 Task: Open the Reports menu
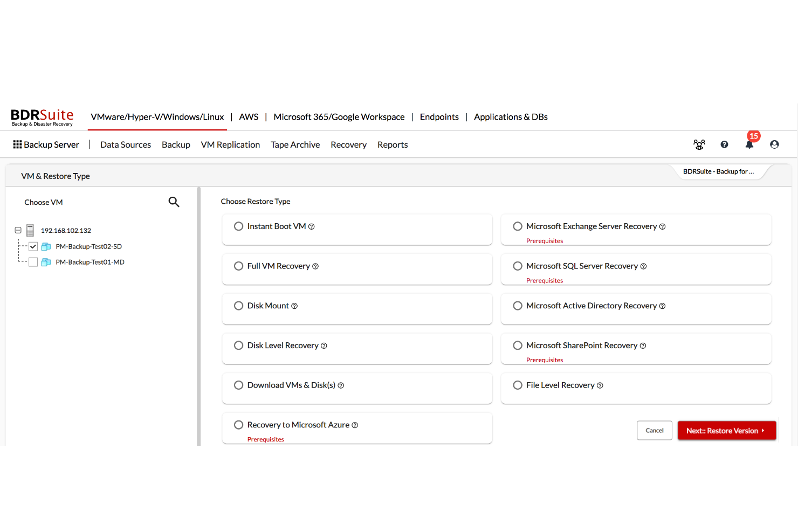(393, 144)
